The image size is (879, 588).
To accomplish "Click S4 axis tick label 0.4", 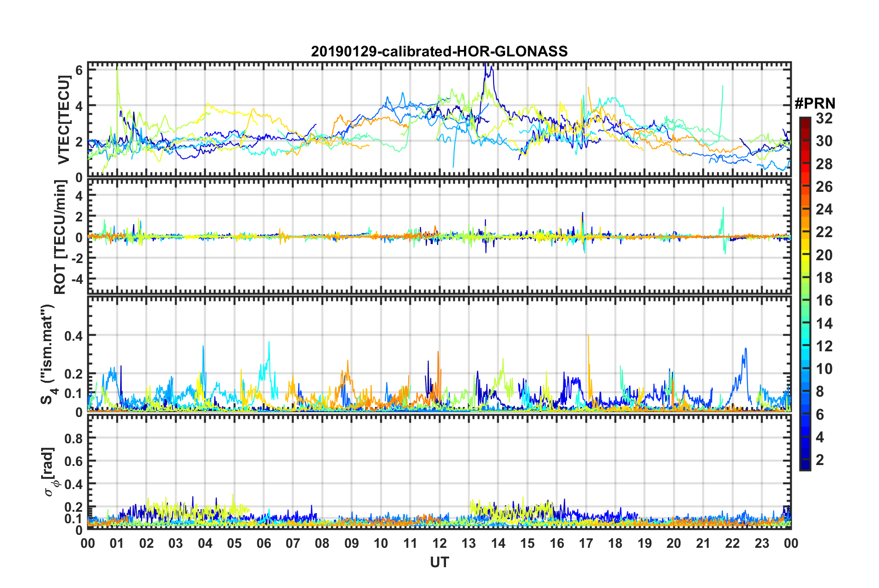I will point(74,336).
